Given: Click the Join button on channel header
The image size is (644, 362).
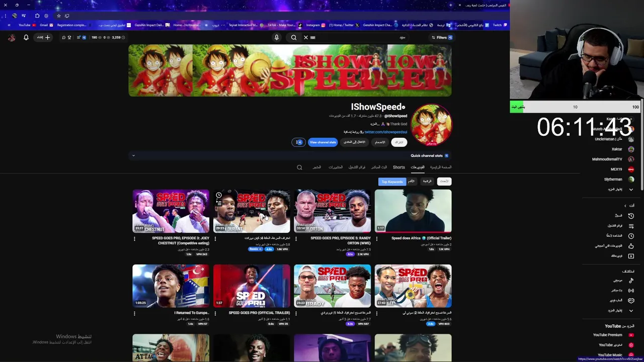Looking at the screenshot, I should [380, 142].
